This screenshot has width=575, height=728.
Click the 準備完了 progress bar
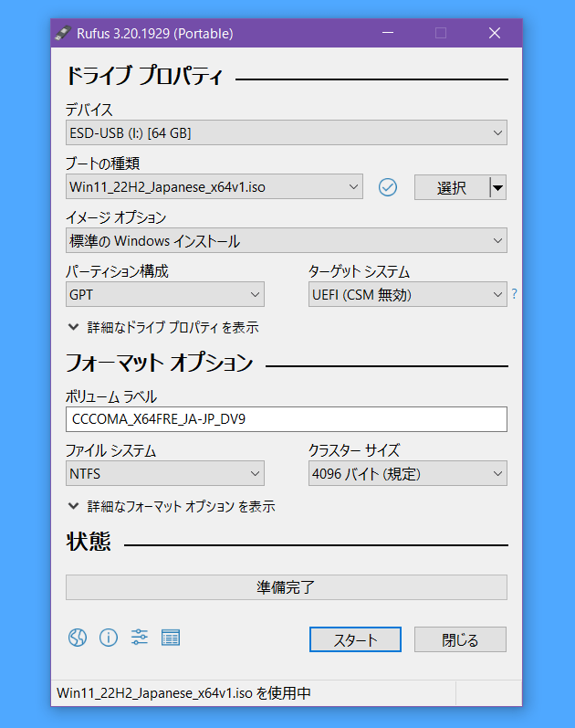[x=287, y=587]
